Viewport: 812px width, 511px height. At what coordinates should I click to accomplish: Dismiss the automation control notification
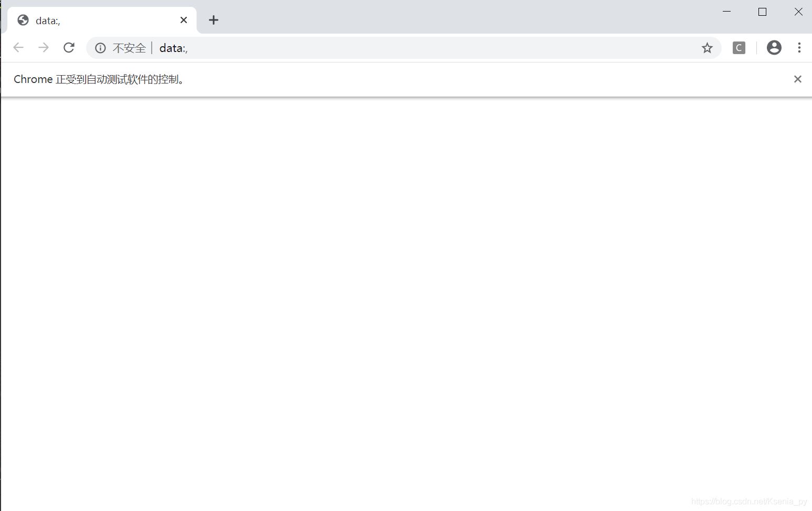pyautogui.click(x=798, y=79)
